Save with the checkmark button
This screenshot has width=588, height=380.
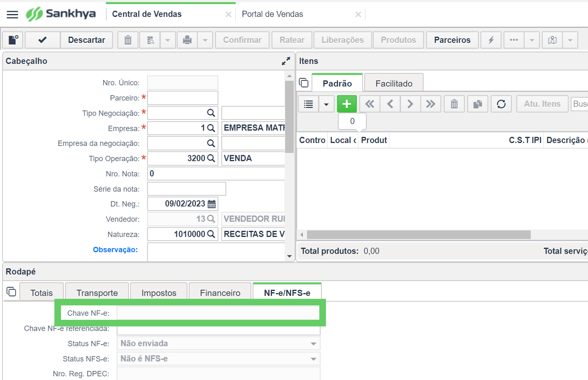point(43,40)
